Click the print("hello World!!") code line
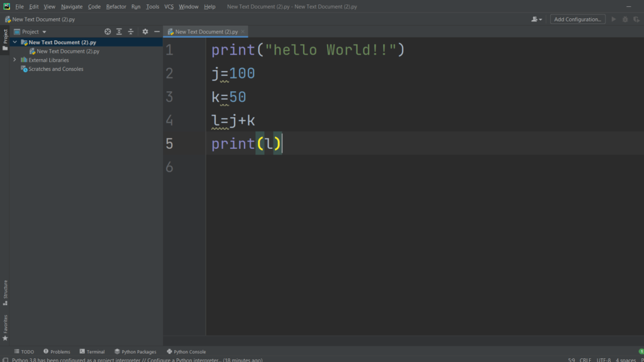Image resolution: width=644 pixels, height=362 pixels. (x=308, y=50)
